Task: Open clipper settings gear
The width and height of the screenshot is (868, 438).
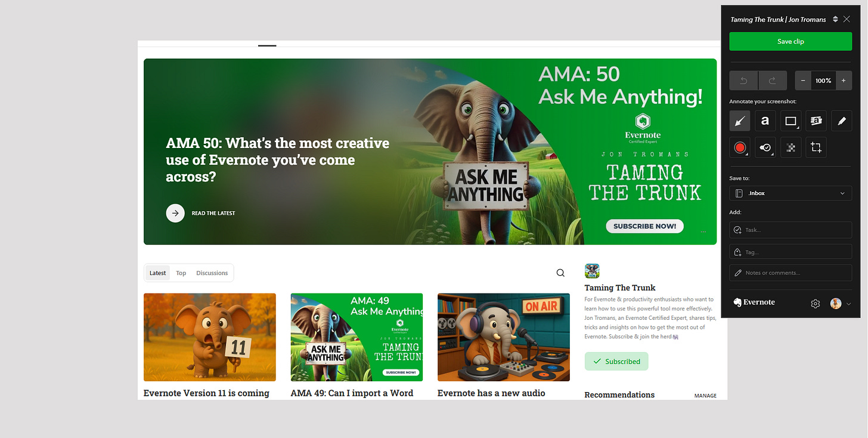Action: coord(816,304)
